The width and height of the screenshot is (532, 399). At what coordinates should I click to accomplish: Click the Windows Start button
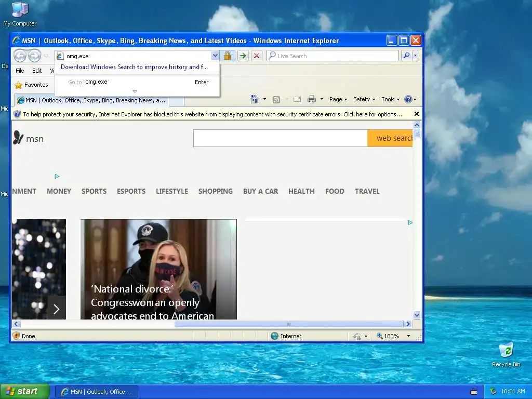[x=25, y=392]
